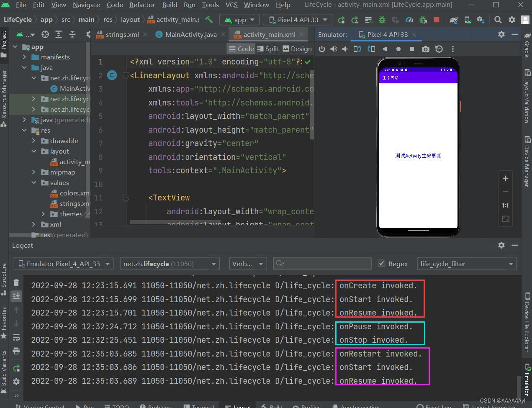532x408 pixels.
Task: Open the VCS menu
Action: click(231, 5)
